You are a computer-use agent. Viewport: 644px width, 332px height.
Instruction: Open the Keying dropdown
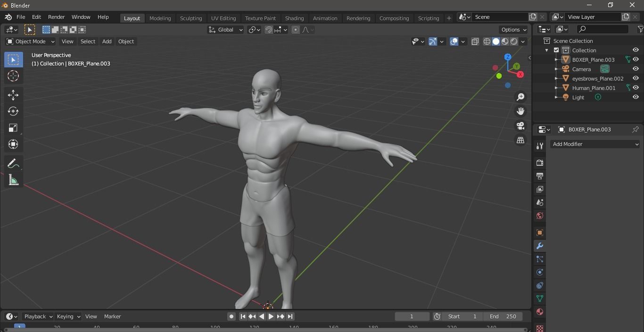[x=68, y=316]
